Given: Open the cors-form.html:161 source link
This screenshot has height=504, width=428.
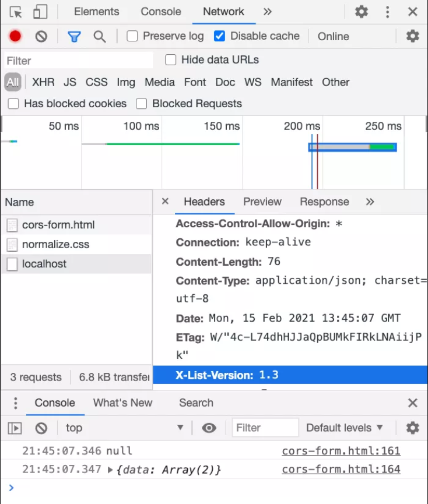Looking at the screenshot, I should click(x=341, y=450).
